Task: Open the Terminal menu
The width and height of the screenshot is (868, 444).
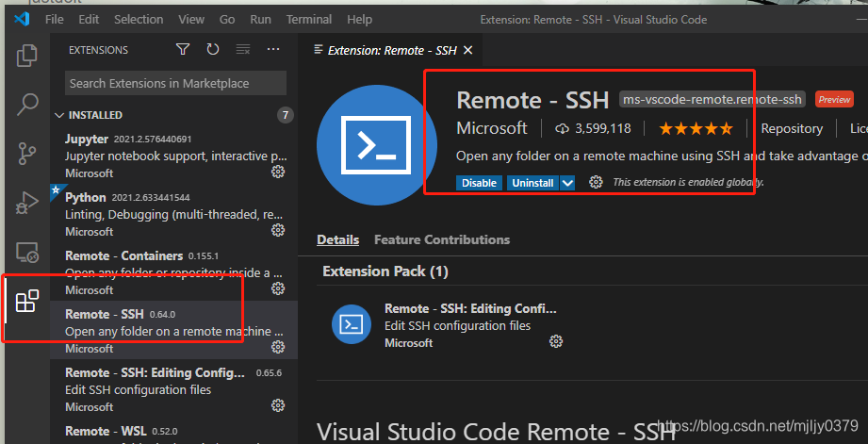Action: [309, 20]
